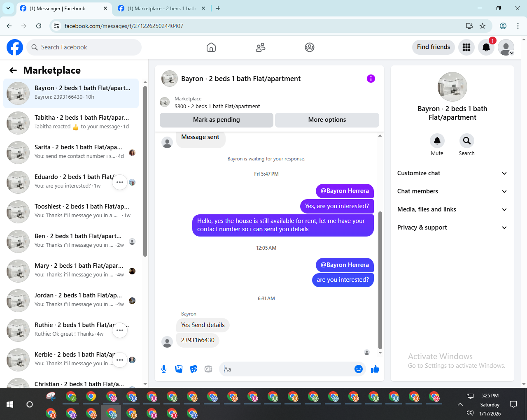Click More options button
The height and width of the screenshot is (420, 527).
pyautogui.click(x=327, y=120)
